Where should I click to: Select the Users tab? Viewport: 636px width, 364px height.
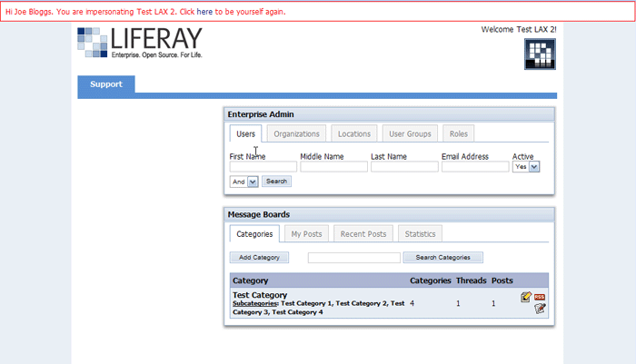tap(246, 133)
